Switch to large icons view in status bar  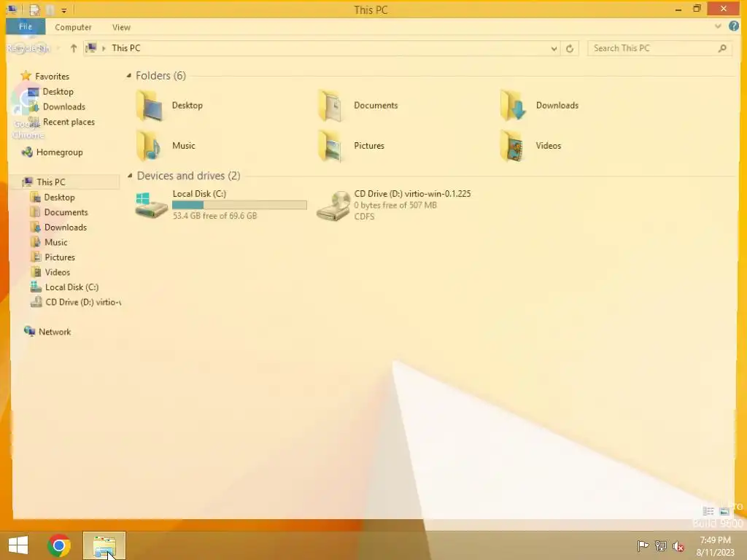(x=724, y=511)
